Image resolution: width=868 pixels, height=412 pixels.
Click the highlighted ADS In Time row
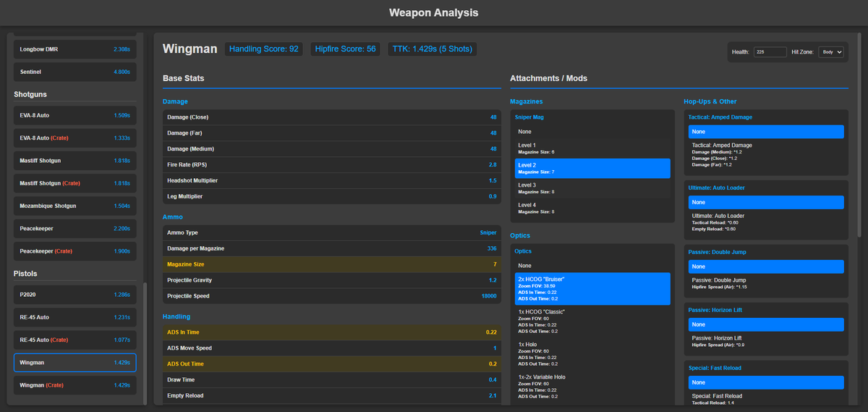[x=332, y=332]
